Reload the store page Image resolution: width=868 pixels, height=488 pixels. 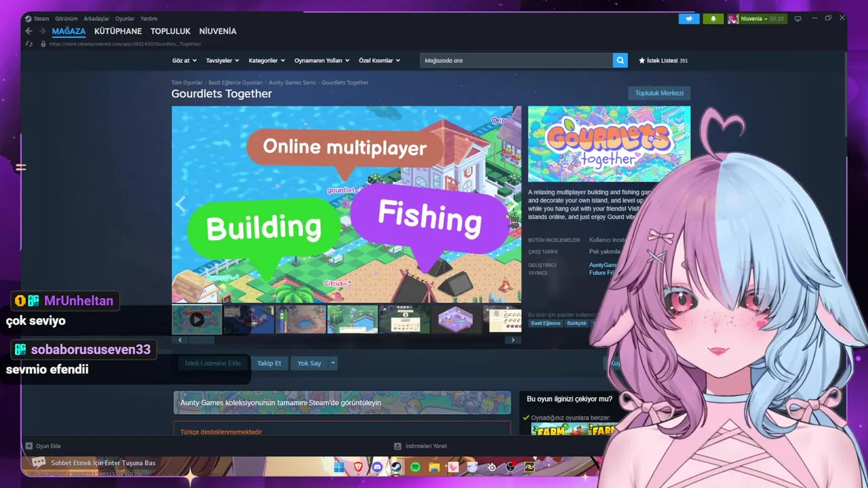pos(29,44)
